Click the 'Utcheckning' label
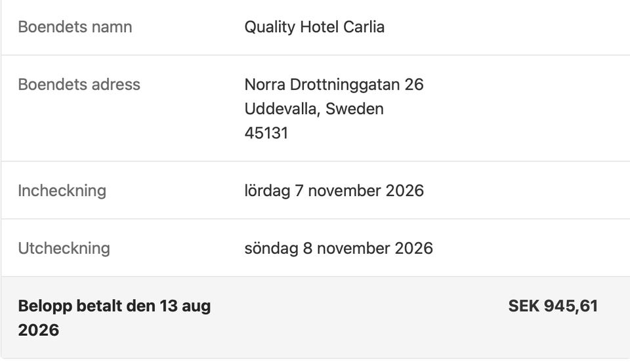The width and height of the screenshot is (630, 364). [64, 248]
